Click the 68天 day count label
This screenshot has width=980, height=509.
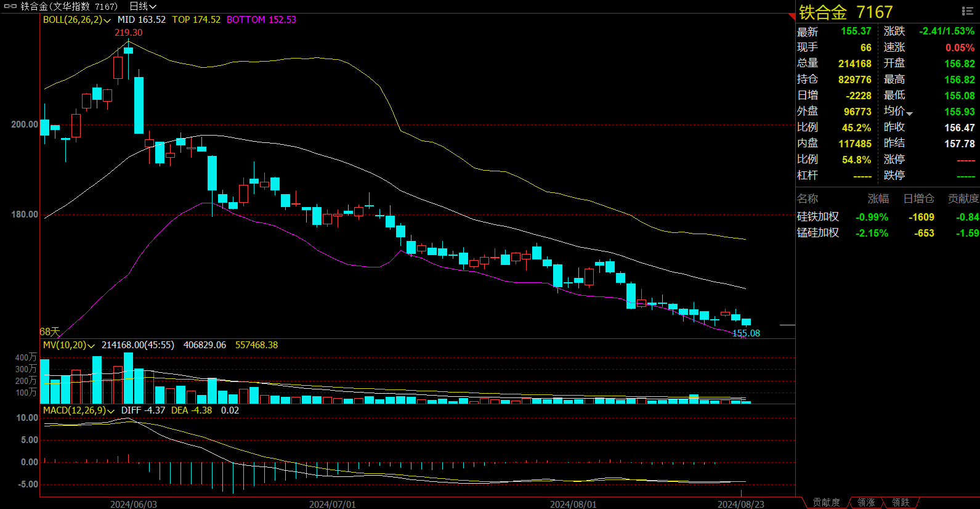(50, 332)
